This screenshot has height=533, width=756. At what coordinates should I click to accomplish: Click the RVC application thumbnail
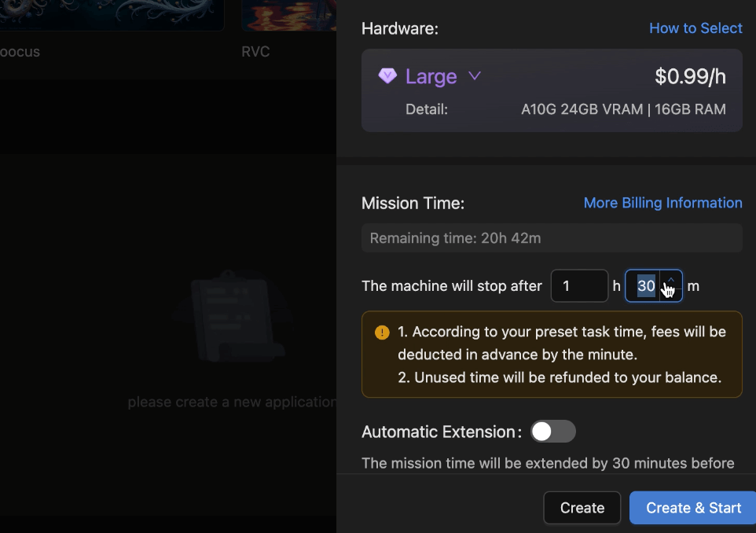point(288,16)
